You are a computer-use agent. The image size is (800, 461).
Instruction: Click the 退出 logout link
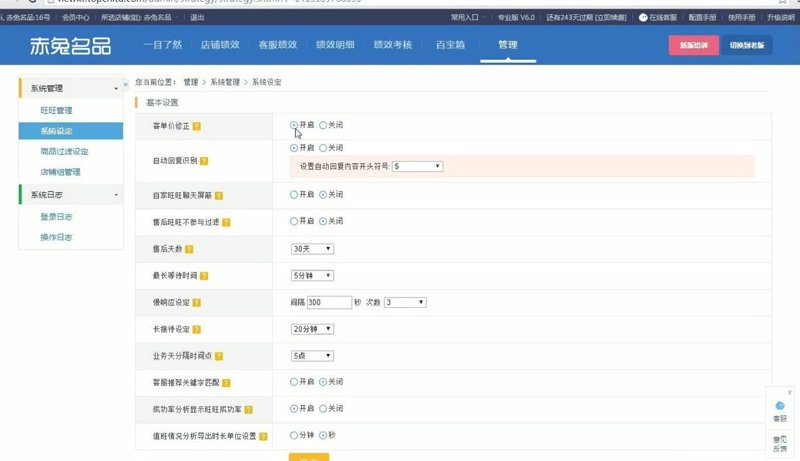(x=197, y=17)
